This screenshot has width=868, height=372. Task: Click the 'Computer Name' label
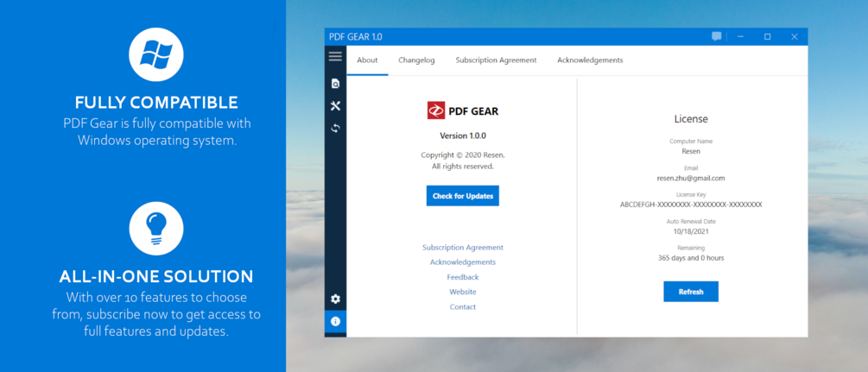691,142
